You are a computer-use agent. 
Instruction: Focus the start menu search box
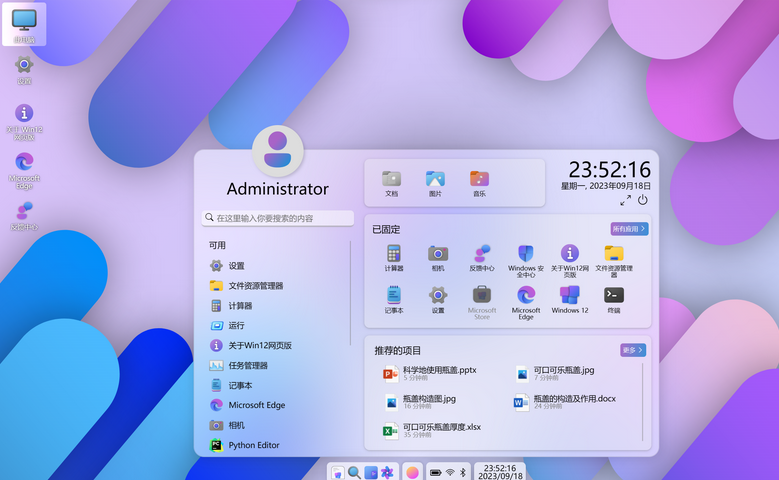coord(278,218)
